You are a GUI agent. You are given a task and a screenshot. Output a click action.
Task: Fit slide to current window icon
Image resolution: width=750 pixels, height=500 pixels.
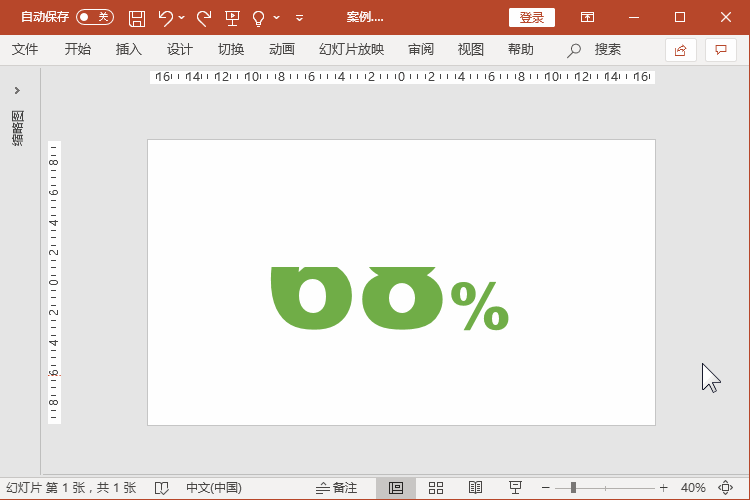click(x=726, y=488)
